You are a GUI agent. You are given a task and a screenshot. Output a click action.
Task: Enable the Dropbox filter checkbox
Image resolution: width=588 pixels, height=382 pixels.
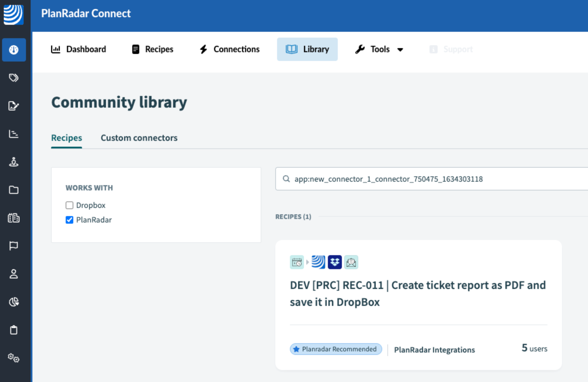click(69, 205)
